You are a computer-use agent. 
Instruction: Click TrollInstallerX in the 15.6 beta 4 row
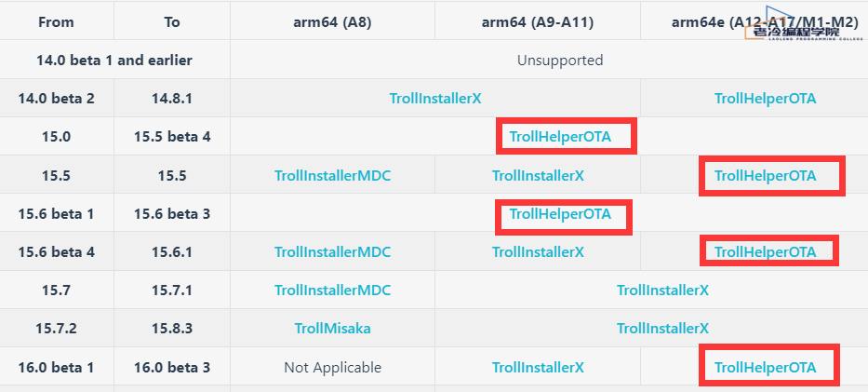click(538, 251)
